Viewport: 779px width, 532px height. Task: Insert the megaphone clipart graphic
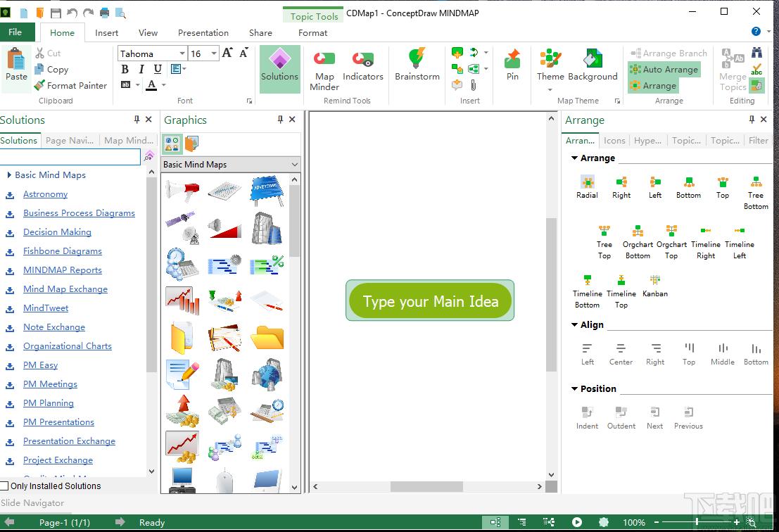tap(182, 190)
